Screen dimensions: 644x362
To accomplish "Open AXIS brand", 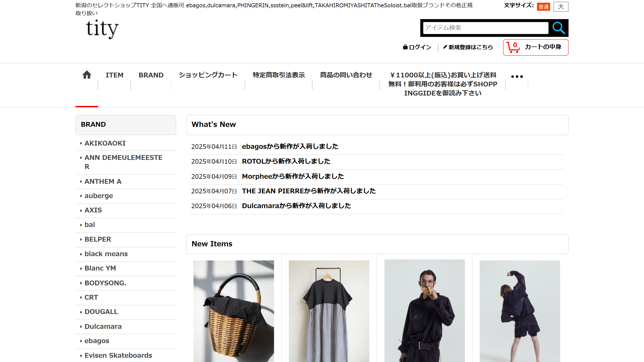I will click(93, 210).
